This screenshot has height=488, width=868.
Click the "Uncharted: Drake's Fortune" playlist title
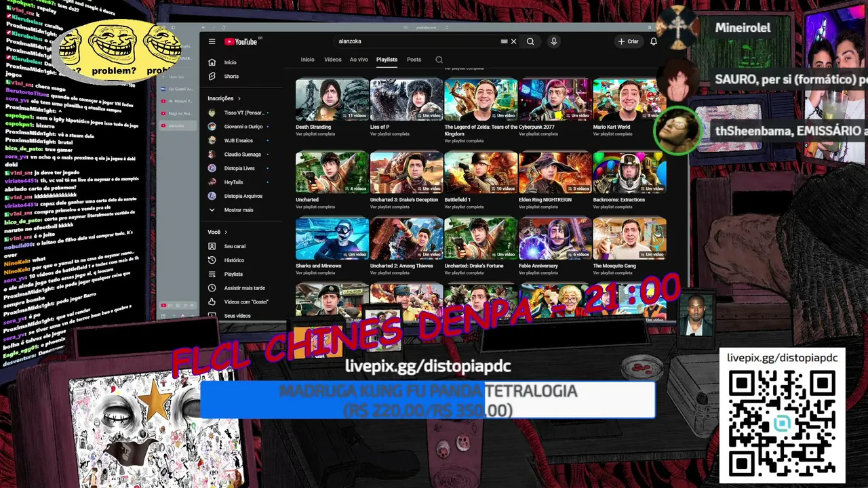(474, 266)
